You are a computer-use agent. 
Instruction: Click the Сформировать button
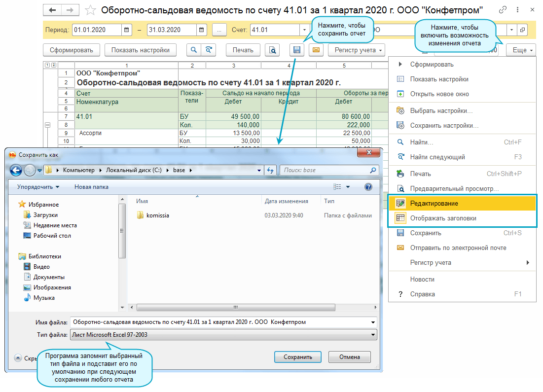coord(72,50)
